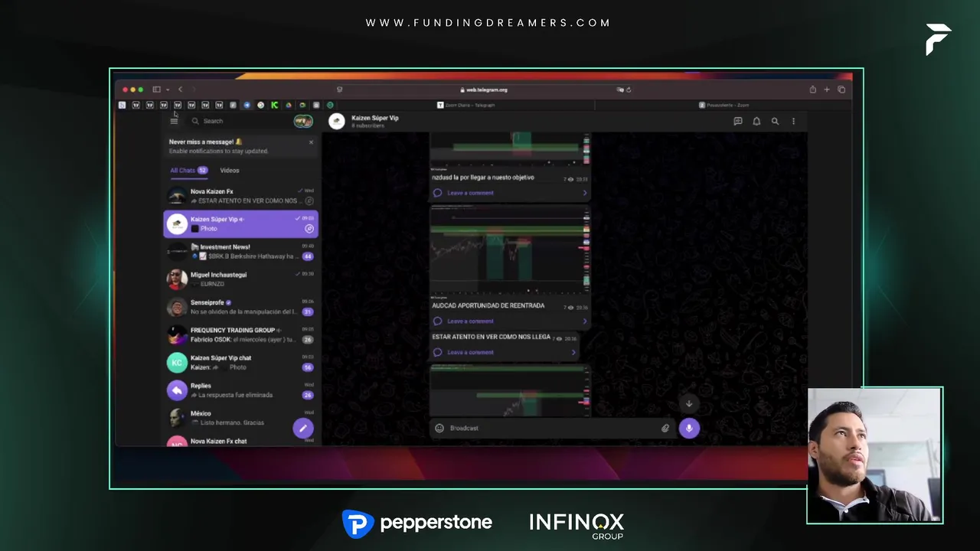The width and height of the screenshot is (980, 551).
Task: Attach a file with paperclip icon
Action: coord(665,429)
